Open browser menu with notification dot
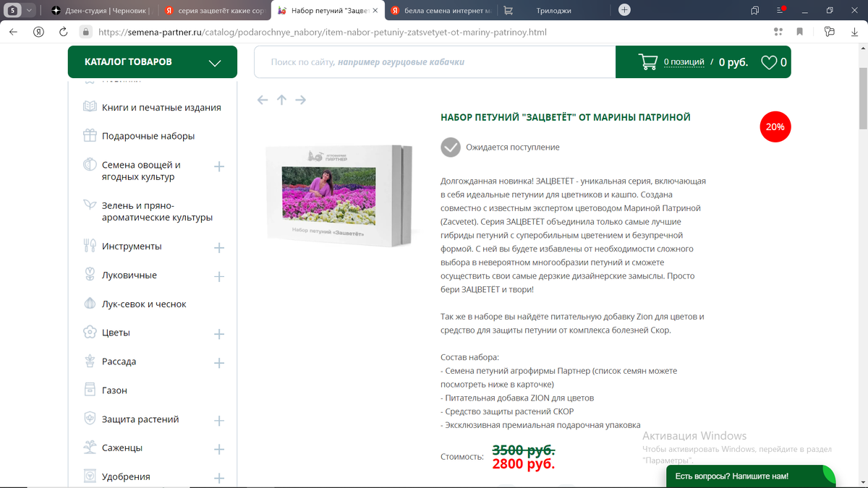This screenshot has width=868, height=488. point(780,10)
